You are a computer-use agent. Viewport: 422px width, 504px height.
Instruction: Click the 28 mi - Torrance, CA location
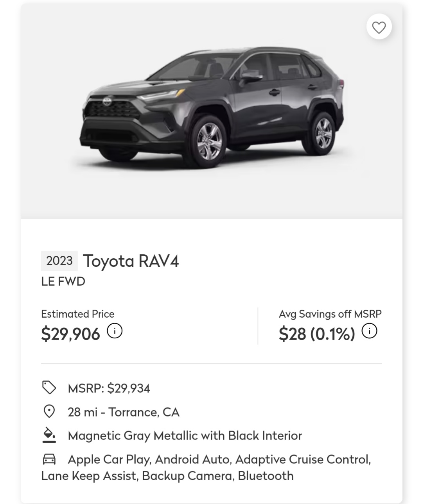point(123,412)
